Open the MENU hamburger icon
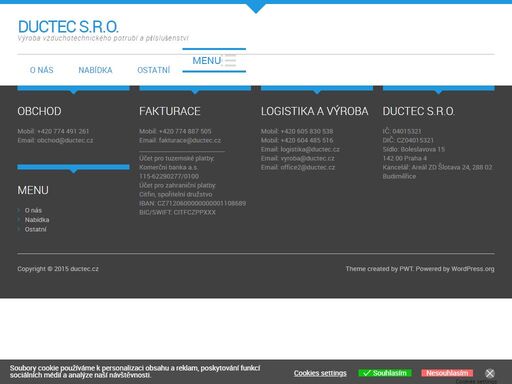The image size is (512, 384). click(229, 60)
